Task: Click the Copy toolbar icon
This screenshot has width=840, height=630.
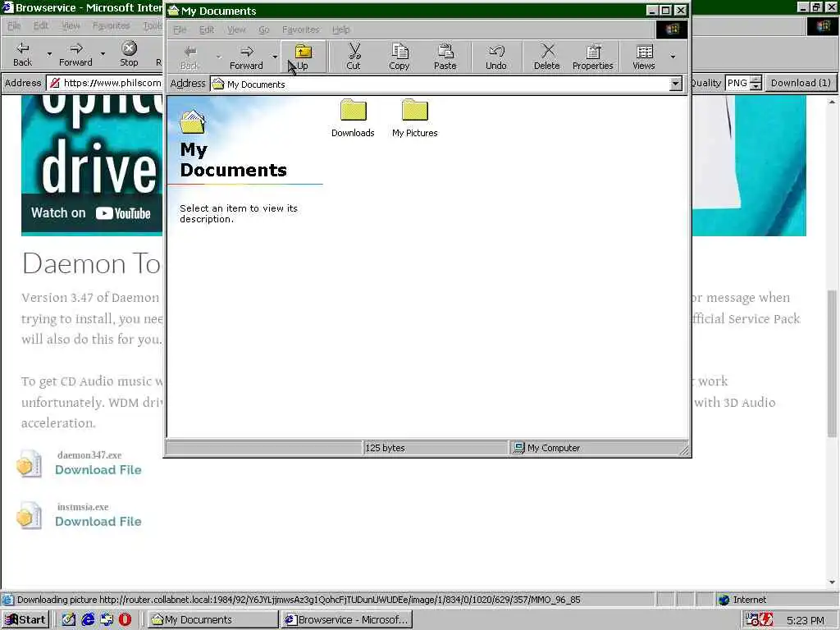Action: (x=399, y=57)
